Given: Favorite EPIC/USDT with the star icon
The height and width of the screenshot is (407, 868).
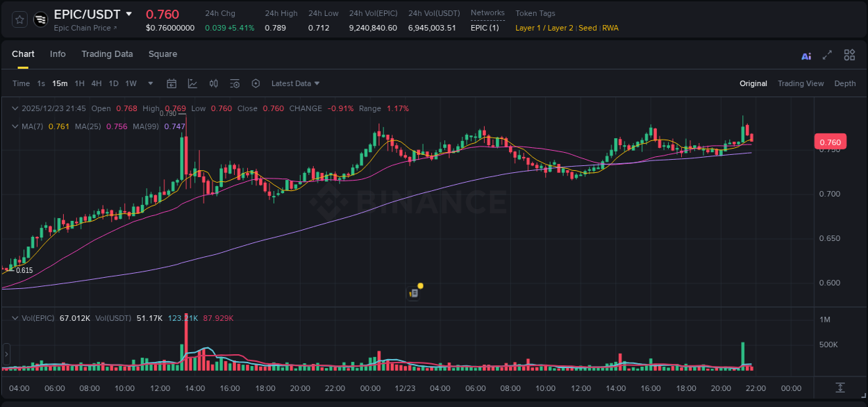Looking at the screenshot, I should 18,19.
